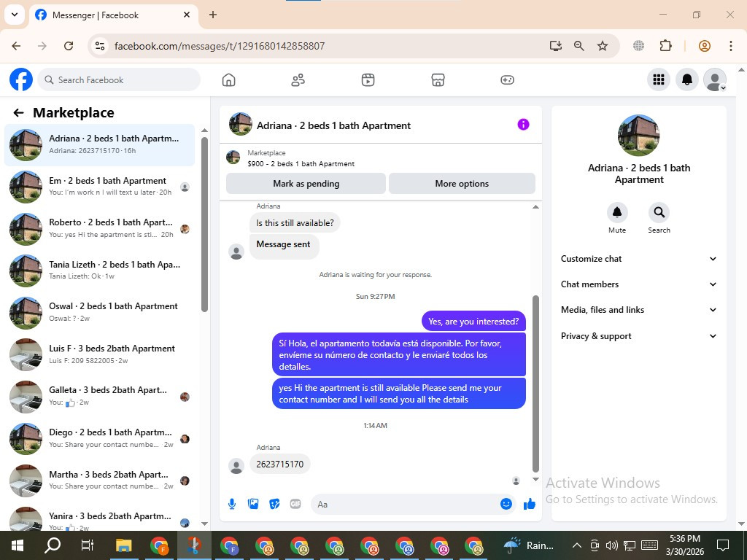Open the Oswal conversation

point(99,312)
